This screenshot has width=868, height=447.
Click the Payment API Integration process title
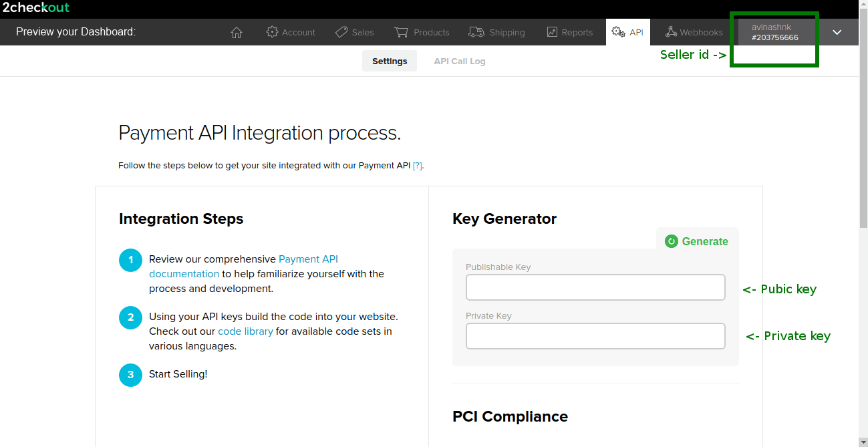259,133
